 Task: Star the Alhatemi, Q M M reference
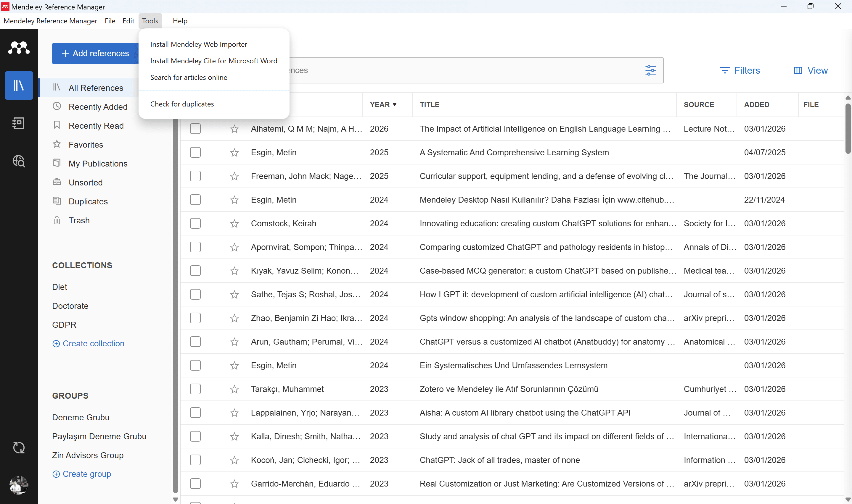tap(234, 129)
